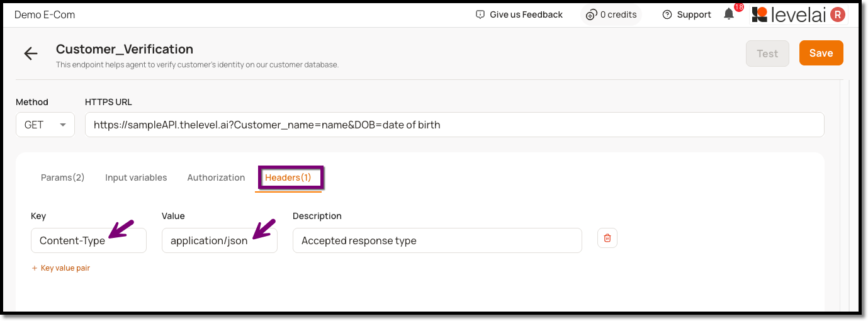Viewport: 868px width, 321px height.
Task: Click in the HTTPS URL field
Action: pyautogui.click(x=454, y=125)
